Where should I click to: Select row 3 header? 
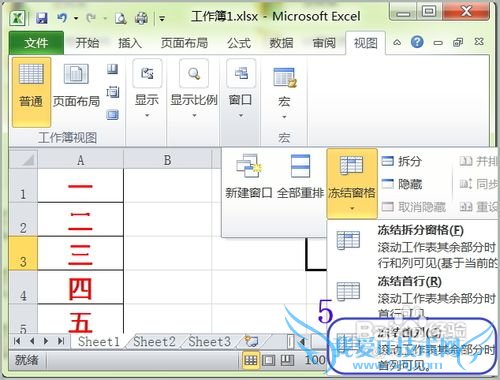(23, 254)
